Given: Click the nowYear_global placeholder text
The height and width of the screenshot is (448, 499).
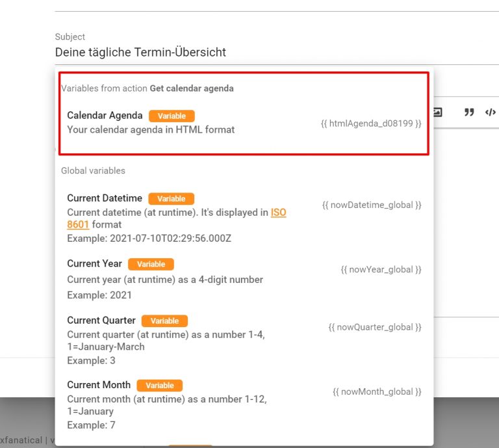Looking at the screenshot, I should tap(381, 270).
